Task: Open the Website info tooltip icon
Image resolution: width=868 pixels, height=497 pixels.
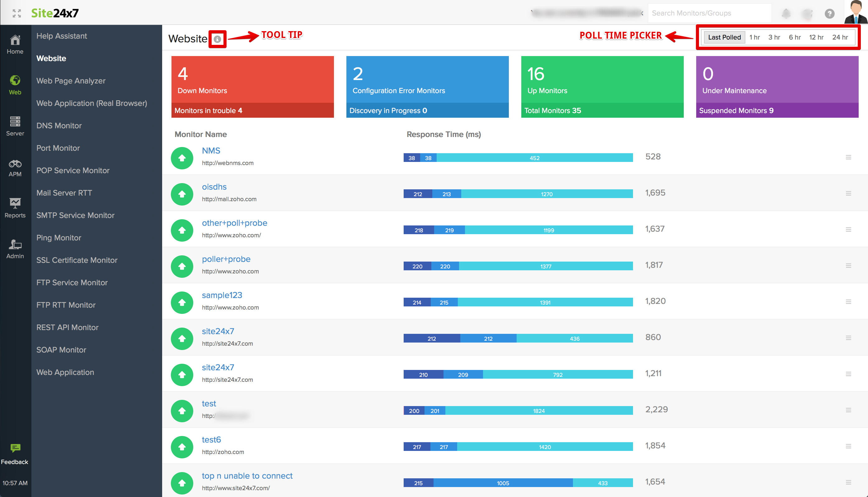Action: point(217,39)
